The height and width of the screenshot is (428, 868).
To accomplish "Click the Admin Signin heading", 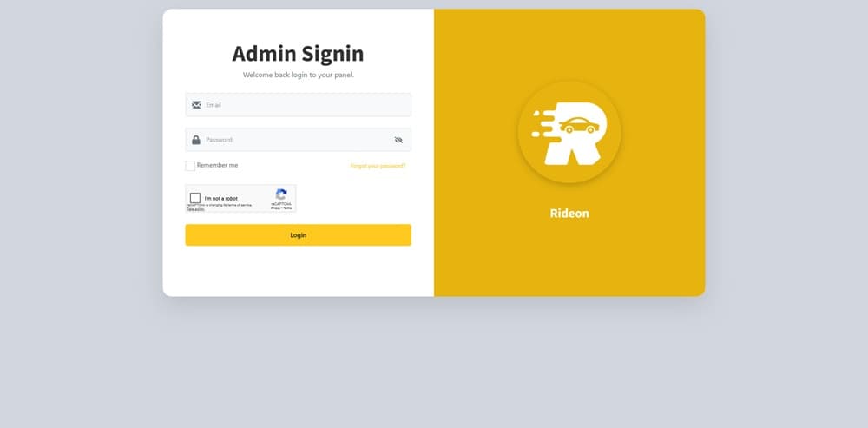I will tap(298, 54).
